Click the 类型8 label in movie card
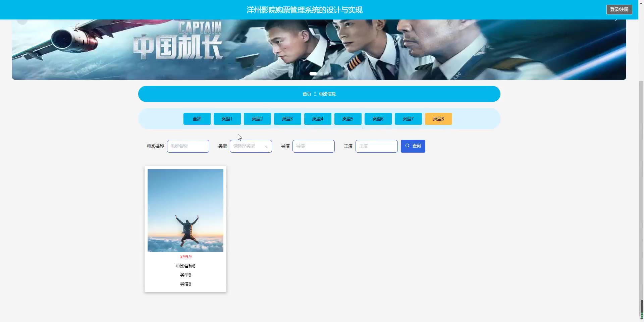 pos(185,275)
